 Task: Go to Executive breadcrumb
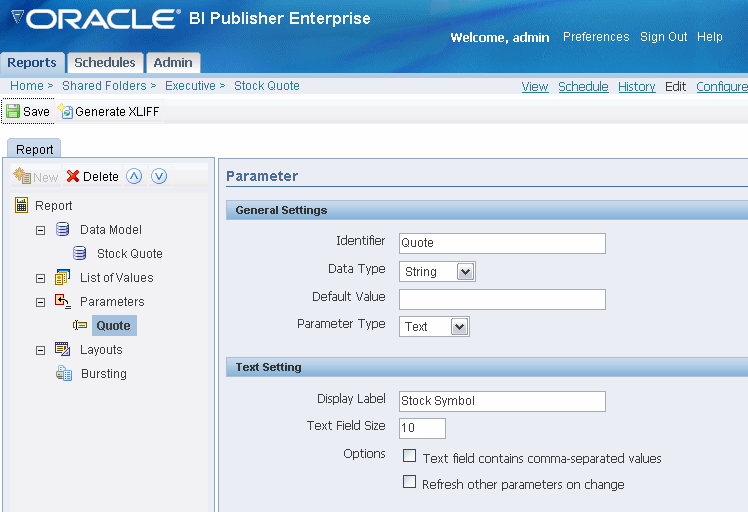[190, 85]
